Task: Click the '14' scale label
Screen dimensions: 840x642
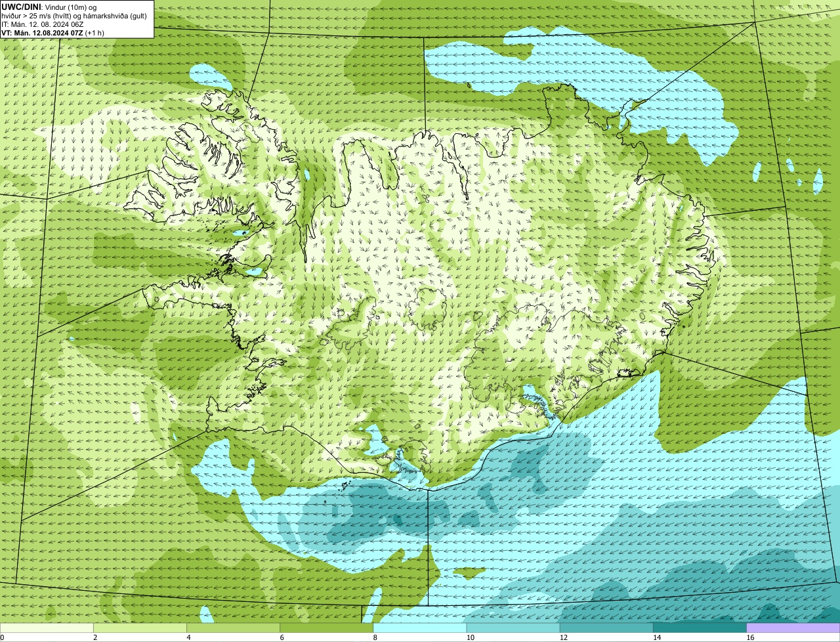Action: coord(657,637)
